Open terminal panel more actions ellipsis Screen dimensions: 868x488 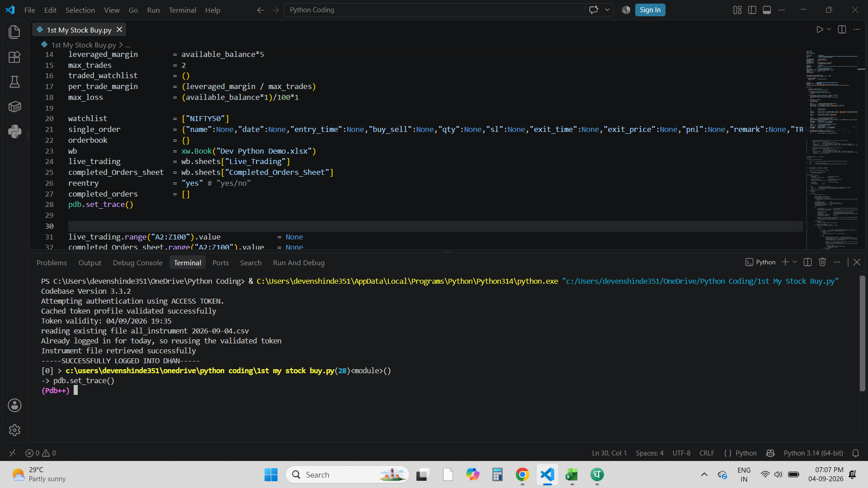(837, 262)
